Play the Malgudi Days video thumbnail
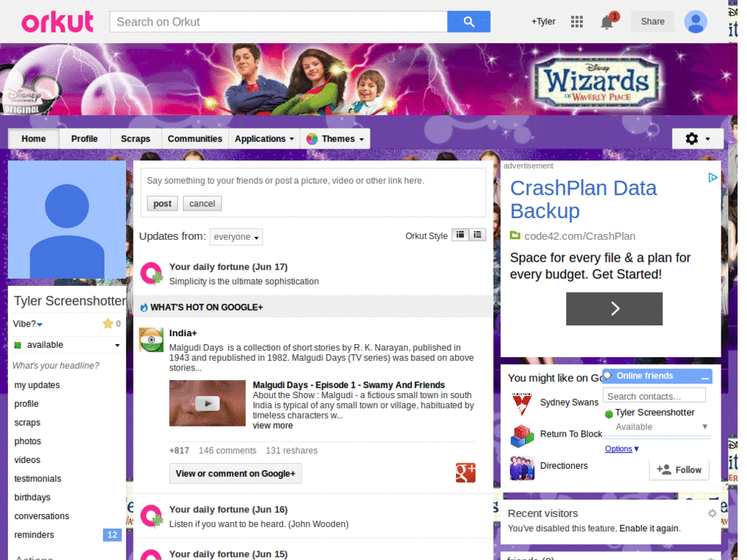The width and height of the screenshot is (747, 560). [207, 402]
